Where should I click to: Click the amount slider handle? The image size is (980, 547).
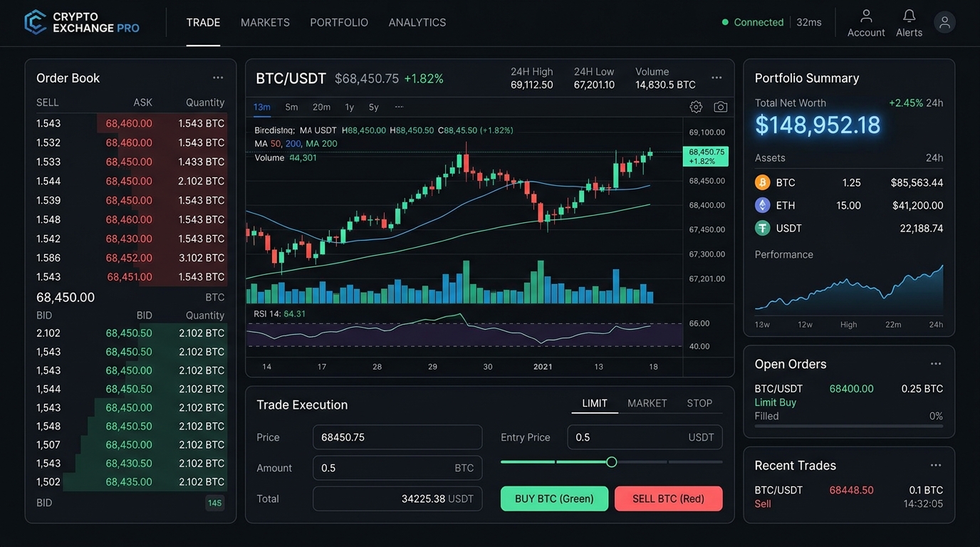(611, 462)
